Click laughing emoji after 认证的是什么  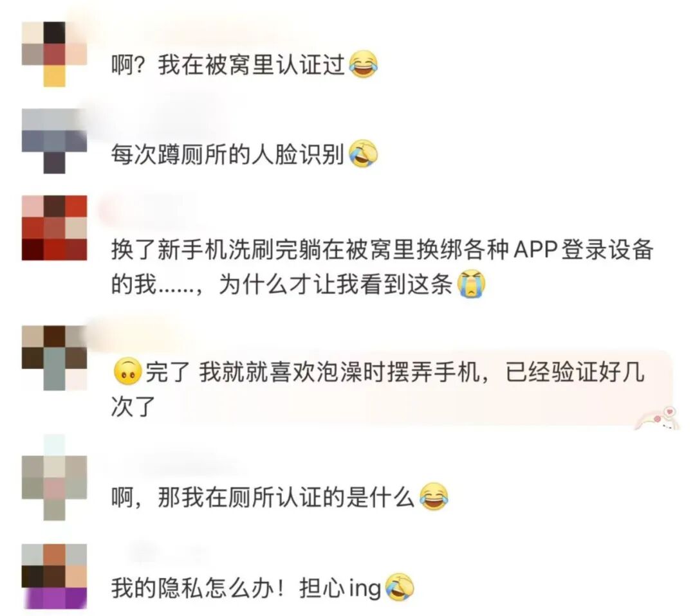(x=434, y=497)
